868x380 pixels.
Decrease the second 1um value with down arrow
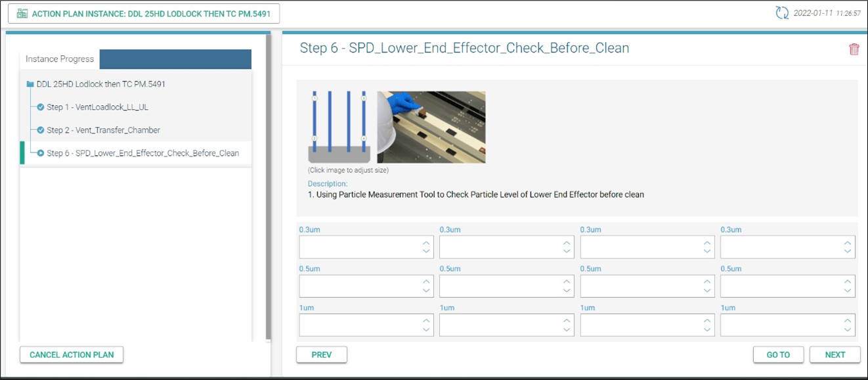click(x=567, y=329)
